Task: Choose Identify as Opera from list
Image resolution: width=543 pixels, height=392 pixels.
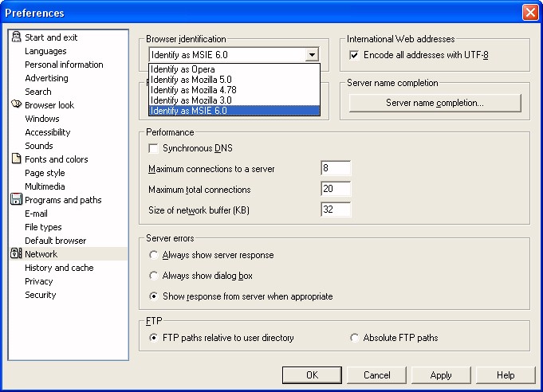Action: pyautogui.click(x=182, y=69)
